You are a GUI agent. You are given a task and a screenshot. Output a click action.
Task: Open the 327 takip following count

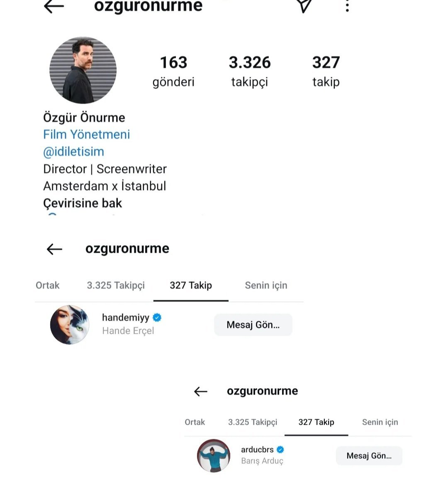(326, 71)
